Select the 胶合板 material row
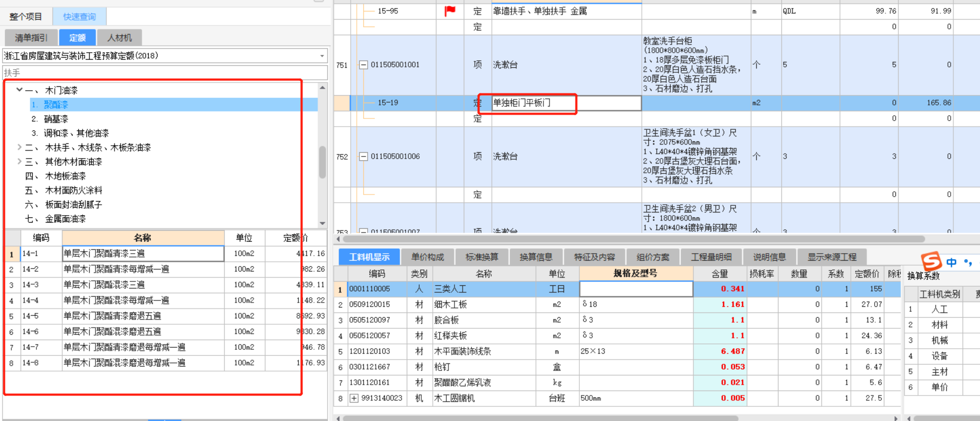 pos(616,321)
